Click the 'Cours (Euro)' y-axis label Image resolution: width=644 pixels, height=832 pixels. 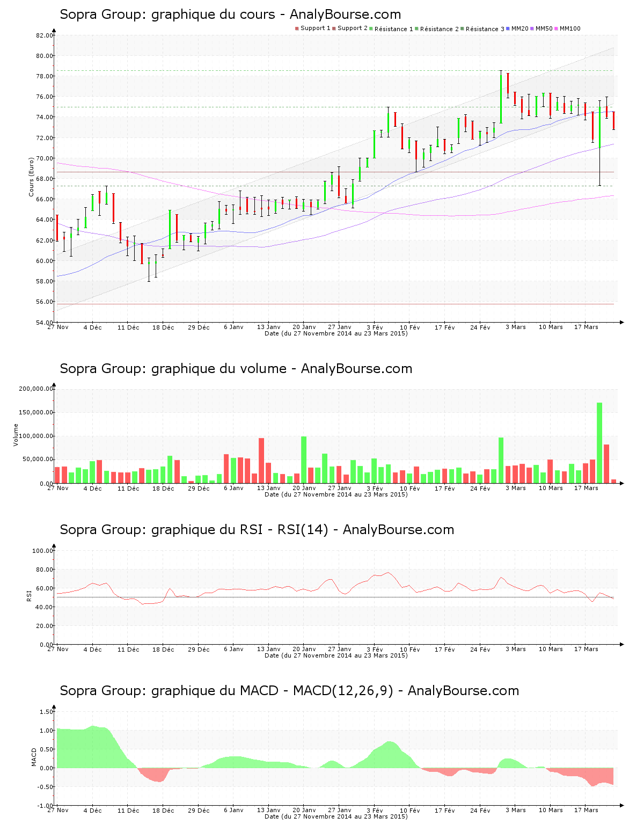pyautogui.click(x=31, y=177)
